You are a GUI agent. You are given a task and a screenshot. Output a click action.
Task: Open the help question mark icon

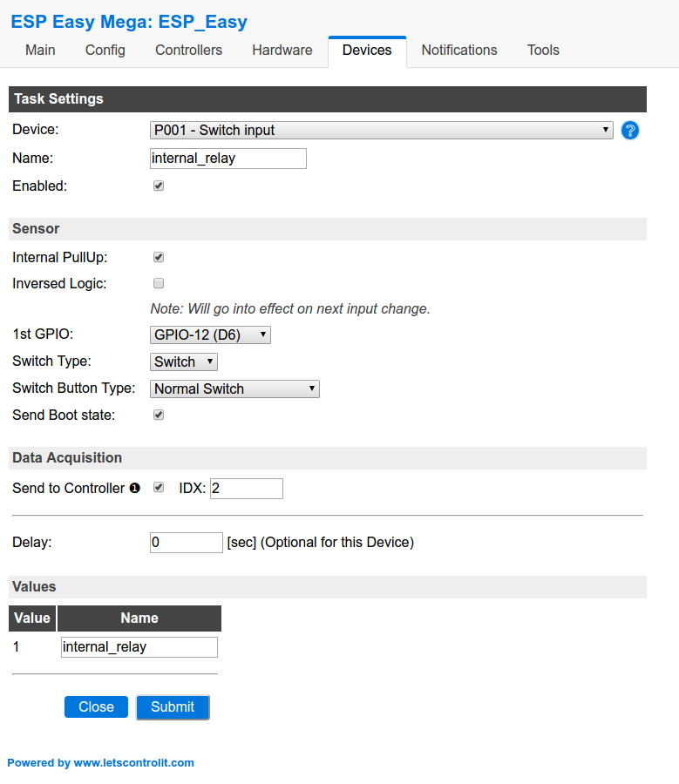pyautogui.click(x=630, y=131)
